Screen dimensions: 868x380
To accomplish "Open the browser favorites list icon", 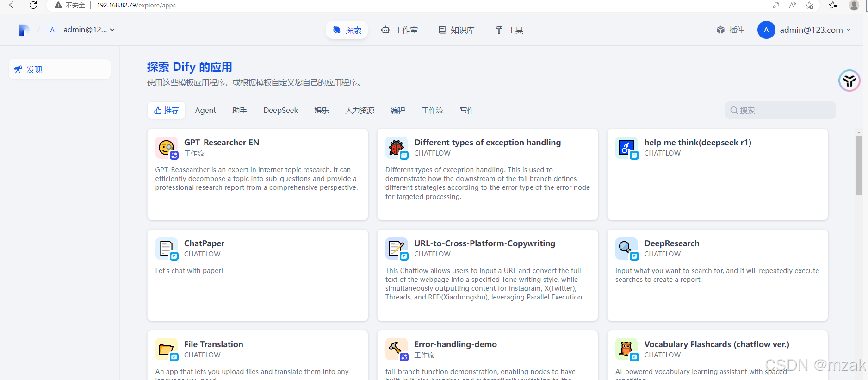I will tap(833, 5).
